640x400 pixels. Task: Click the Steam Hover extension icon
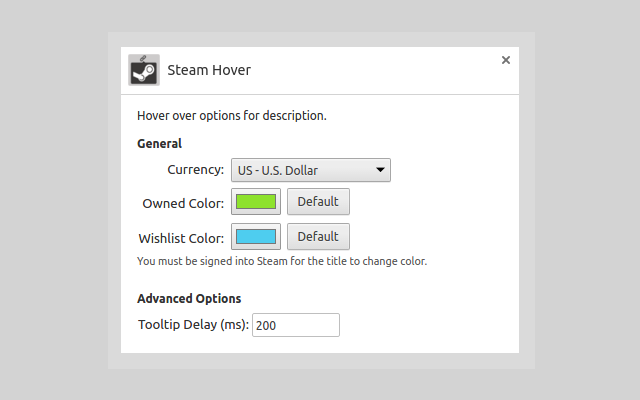click(144, 70)
